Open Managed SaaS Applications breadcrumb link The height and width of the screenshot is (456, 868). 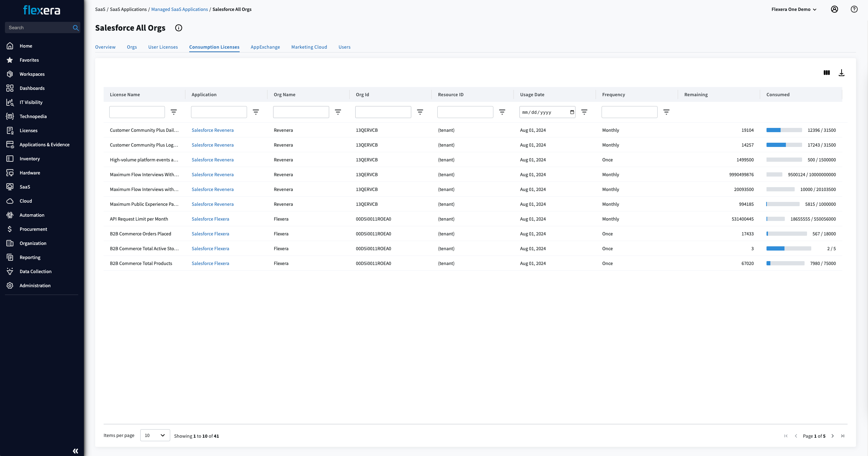pos(179,9)
